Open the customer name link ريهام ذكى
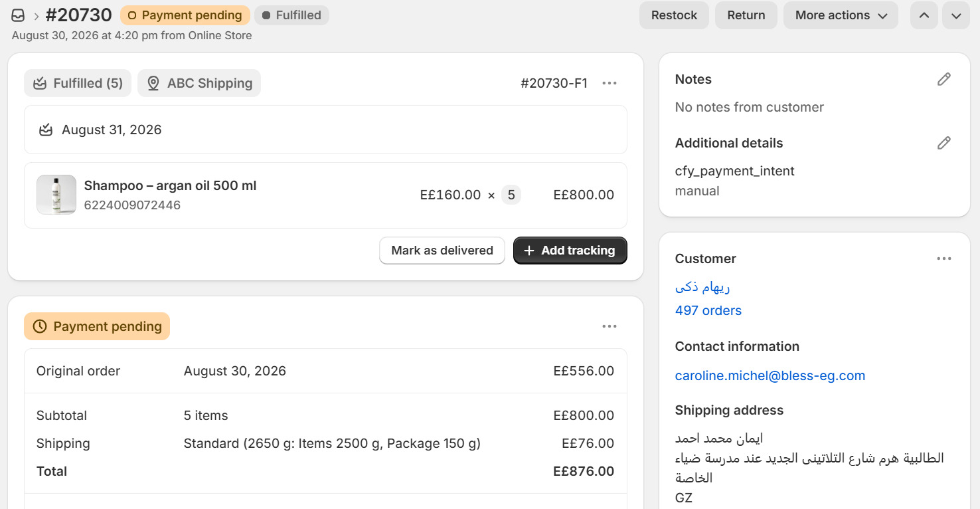 pos(702,287)
